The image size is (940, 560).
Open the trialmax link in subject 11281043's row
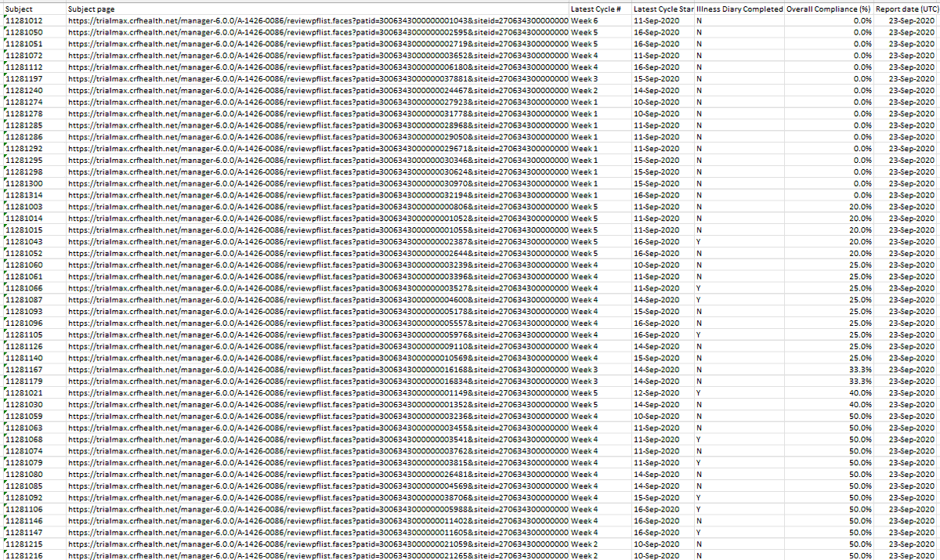[x=317, y=241]
